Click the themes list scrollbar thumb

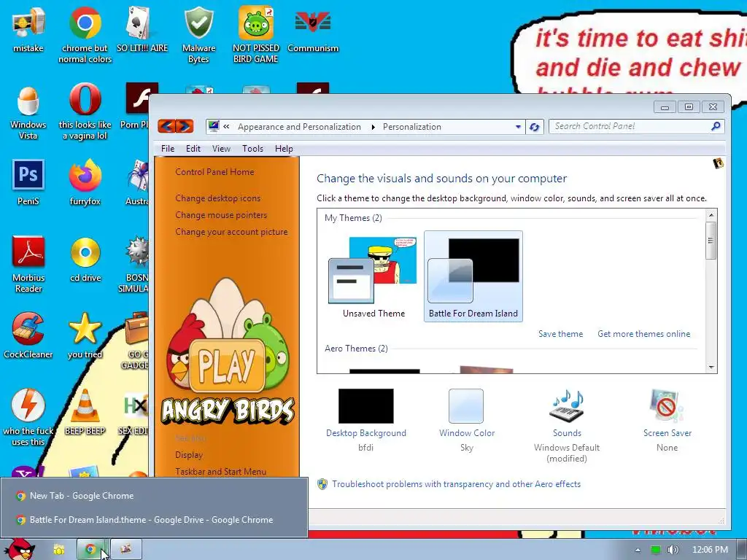point(711,241)
